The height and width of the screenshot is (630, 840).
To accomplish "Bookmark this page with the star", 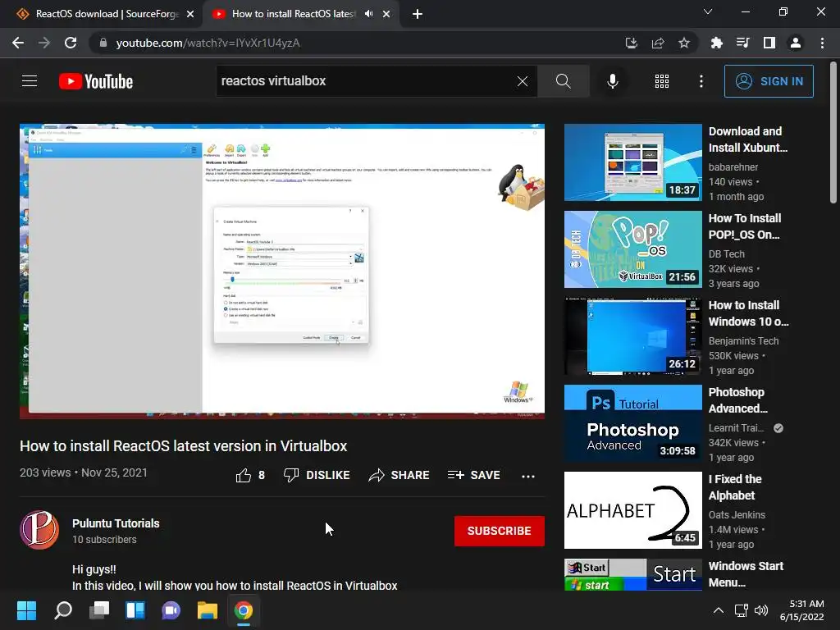I will tap(684, 43).
